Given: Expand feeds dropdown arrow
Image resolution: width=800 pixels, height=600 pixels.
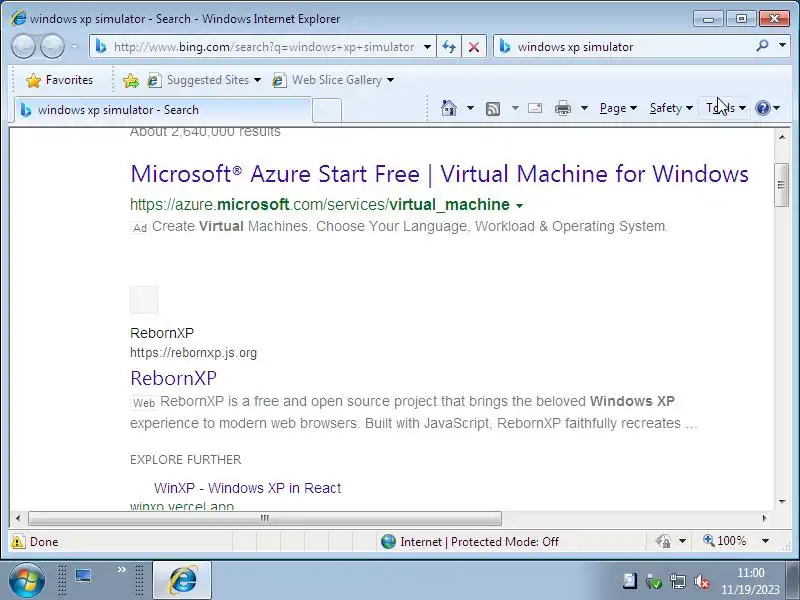Looking at the screenshot, I should pyautogui.click(x=515, y=108).
